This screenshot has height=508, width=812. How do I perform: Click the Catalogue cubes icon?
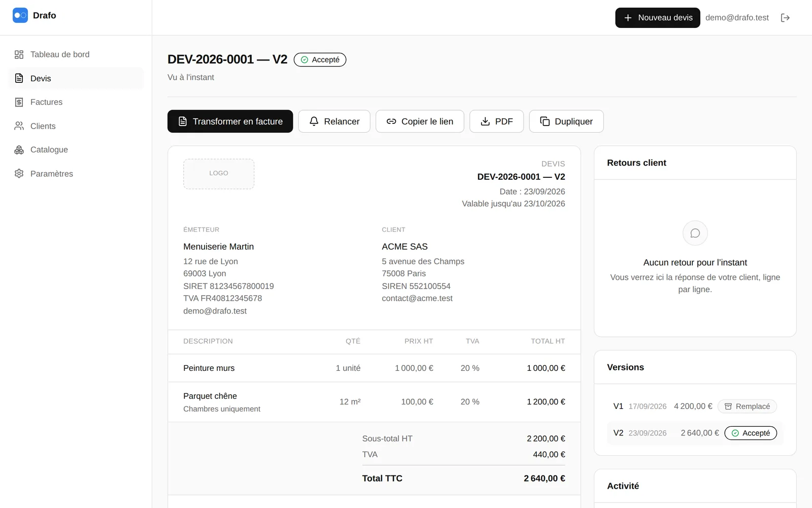tap(19, 150)
